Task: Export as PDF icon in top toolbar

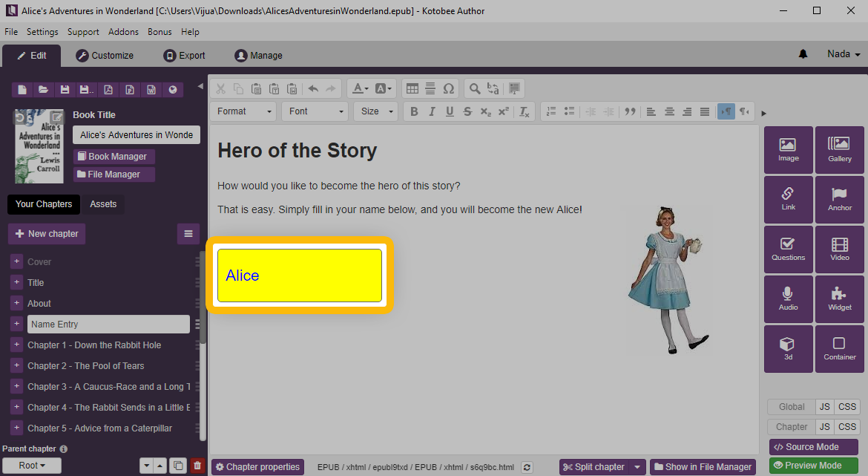Action: pos(108,90)
